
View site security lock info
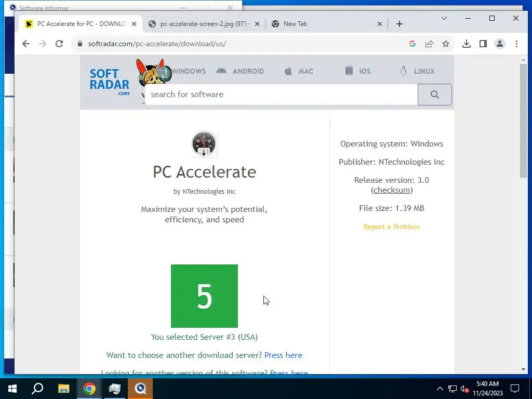pos(79,44)
